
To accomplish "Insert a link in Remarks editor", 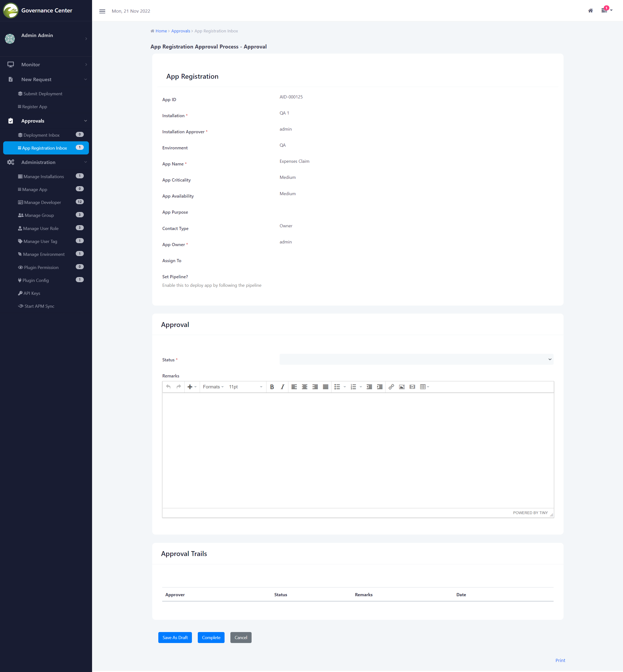I will pos(391,387).
